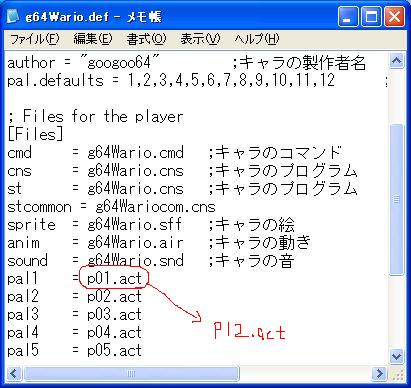Screen dimensions: 411x388
Task: Minimize the g64Wario.def Notepad window
Action: (348, 16)
